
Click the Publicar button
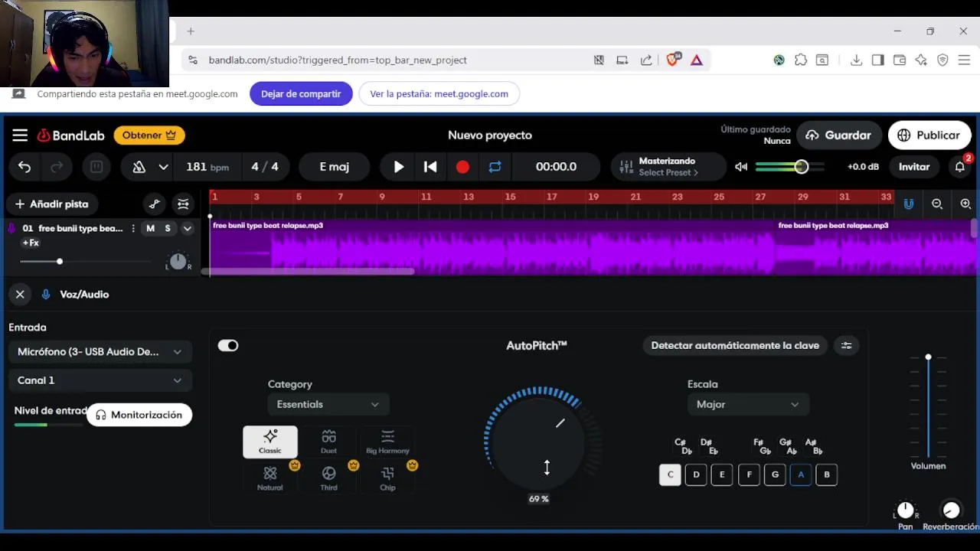(929, 135)
